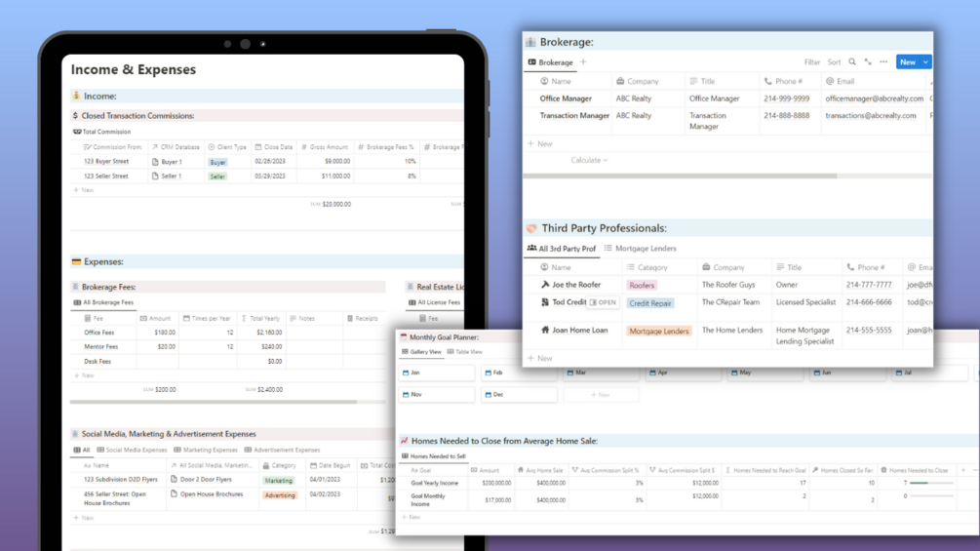Open the Credit Repair category tag

click(650, 303)
